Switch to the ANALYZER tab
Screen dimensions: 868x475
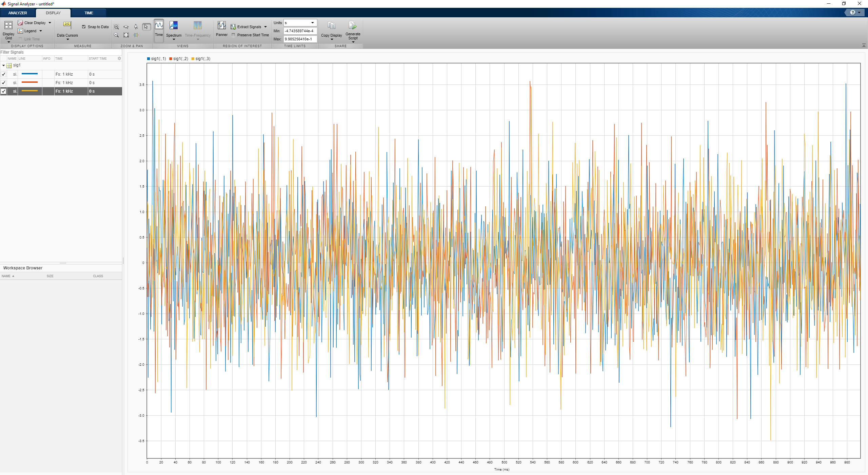[18, 13]
